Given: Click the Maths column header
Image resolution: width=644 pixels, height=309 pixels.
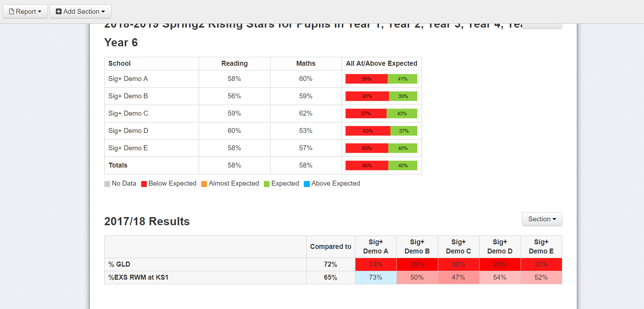Looking at the screenshot, I should click(306, 64).
